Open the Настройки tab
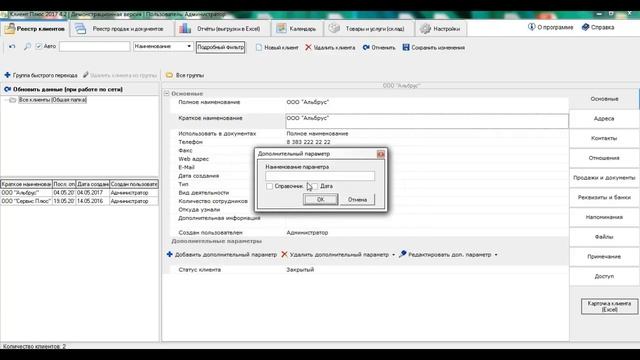 [x=441, y=29]
